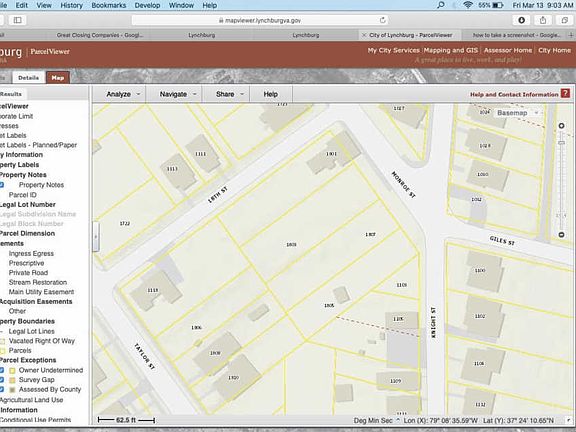Screen dimensions: 576x432
Task: Click the map zoom out minus icon
Action: point(561,234)
